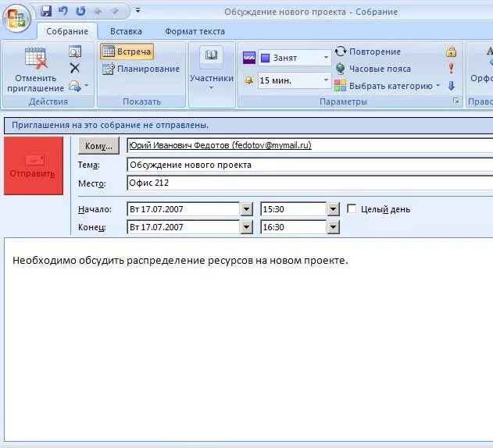Set high importance with red exclamation

point(451,68)
